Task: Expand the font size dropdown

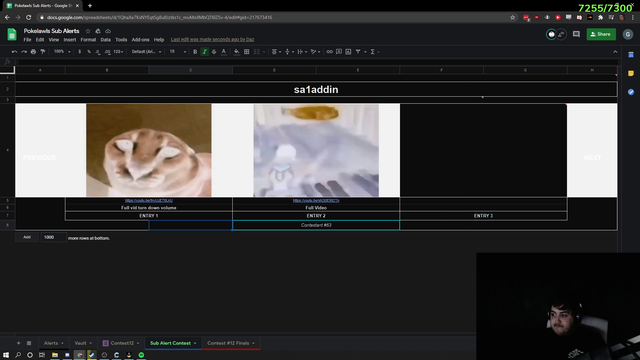Action: tap(178, 52)
